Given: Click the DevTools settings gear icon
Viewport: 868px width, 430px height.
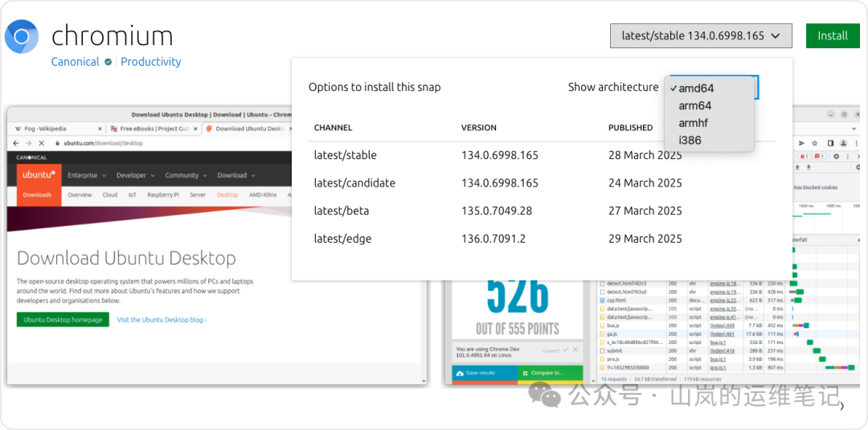Looking at the screenshot, I should 837,157.
